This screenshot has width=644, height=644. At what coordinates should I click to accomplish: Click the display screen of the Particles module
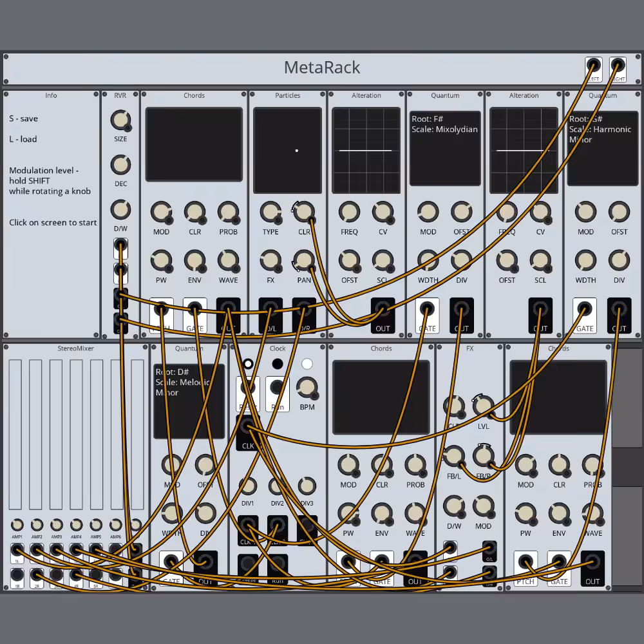tap(287, 150)
